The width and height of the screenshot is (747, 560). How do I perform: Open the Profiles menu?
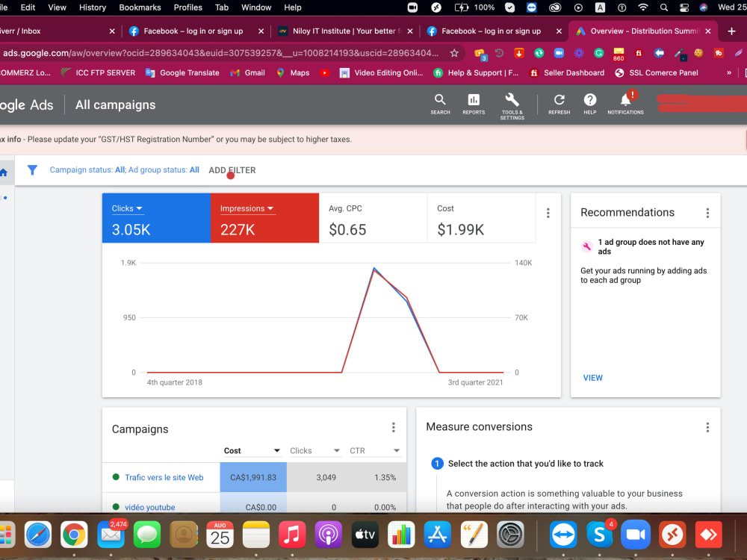pos(187,7)
